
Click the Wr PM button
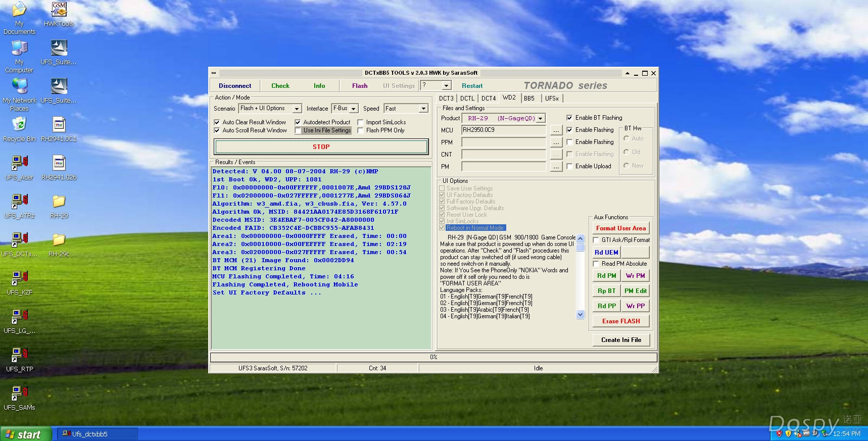635,276
